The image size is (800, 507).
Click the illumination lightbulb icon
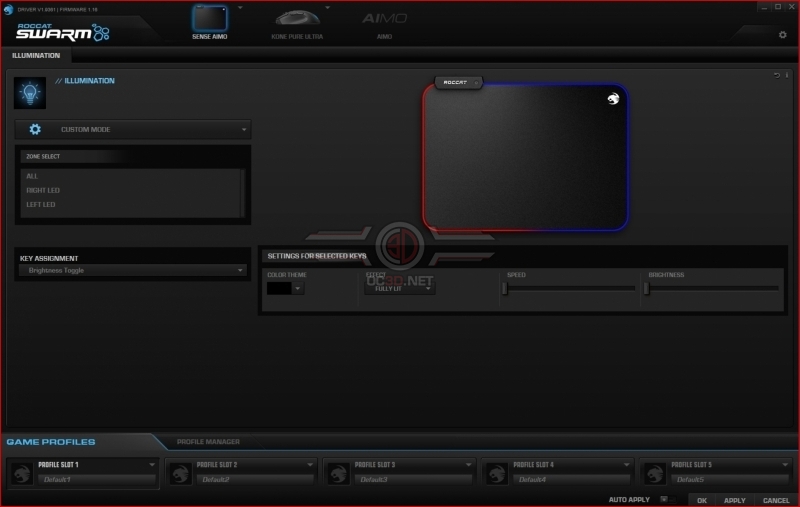(30, 93)
